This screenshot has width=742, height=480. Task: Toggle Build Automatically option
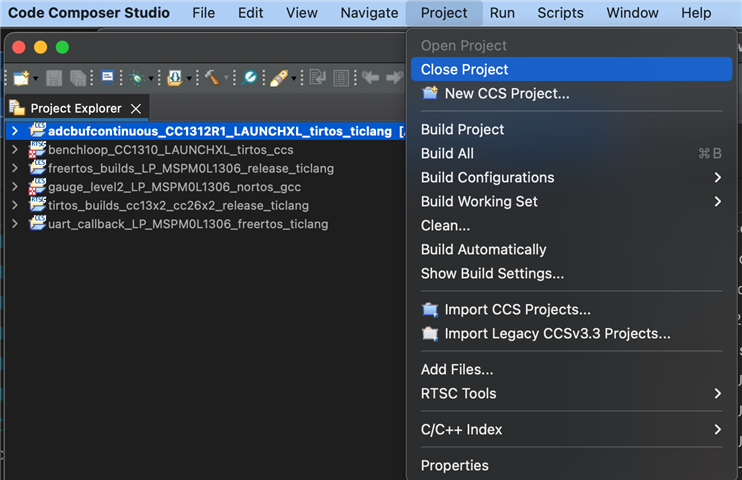572,249
